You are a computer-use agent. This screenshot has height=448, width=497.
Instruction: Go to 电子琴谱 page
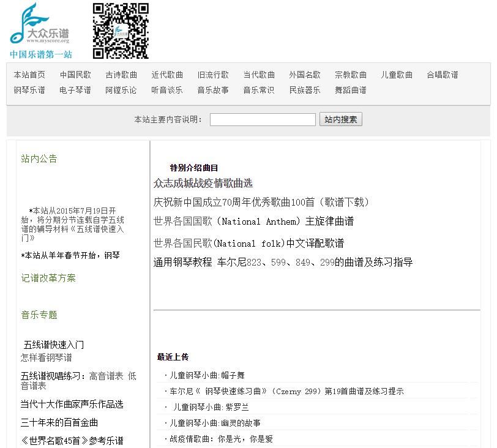[x=75, y=90]
